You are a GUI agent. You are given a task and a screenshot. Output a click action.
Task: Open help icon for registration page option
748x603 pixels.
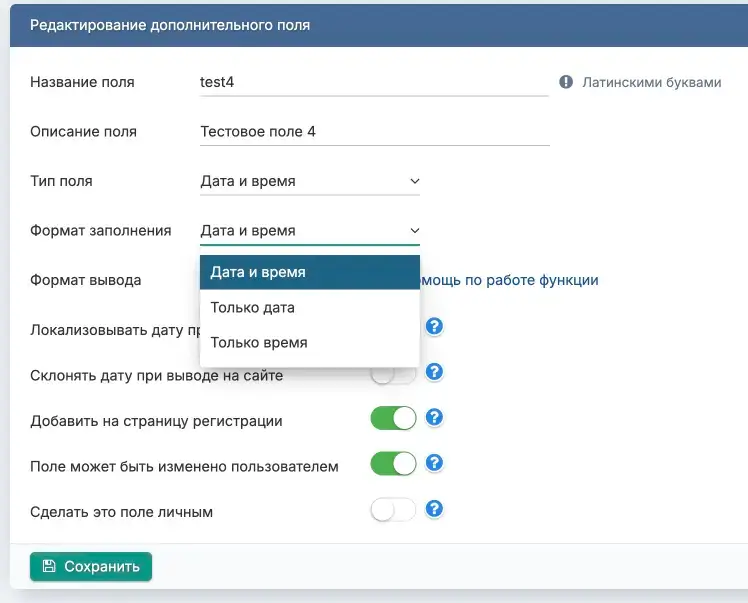pos(434,418)
